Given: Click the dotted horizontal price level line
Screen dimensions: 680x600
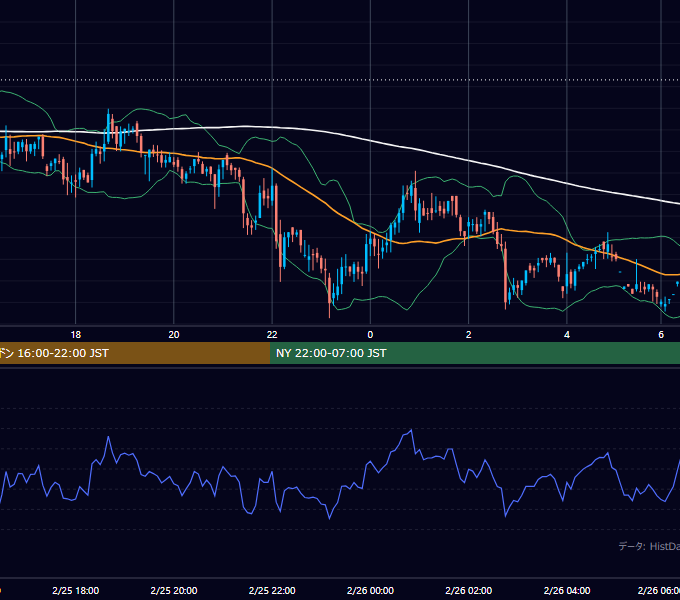Looking at the screenshot, I should pos(340,80).
